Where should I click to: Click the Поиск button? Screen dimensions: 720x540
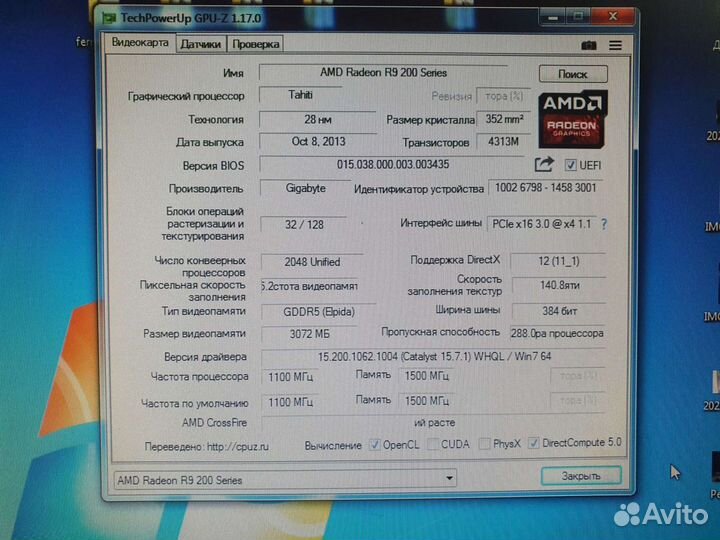click(x=573, y=74)
